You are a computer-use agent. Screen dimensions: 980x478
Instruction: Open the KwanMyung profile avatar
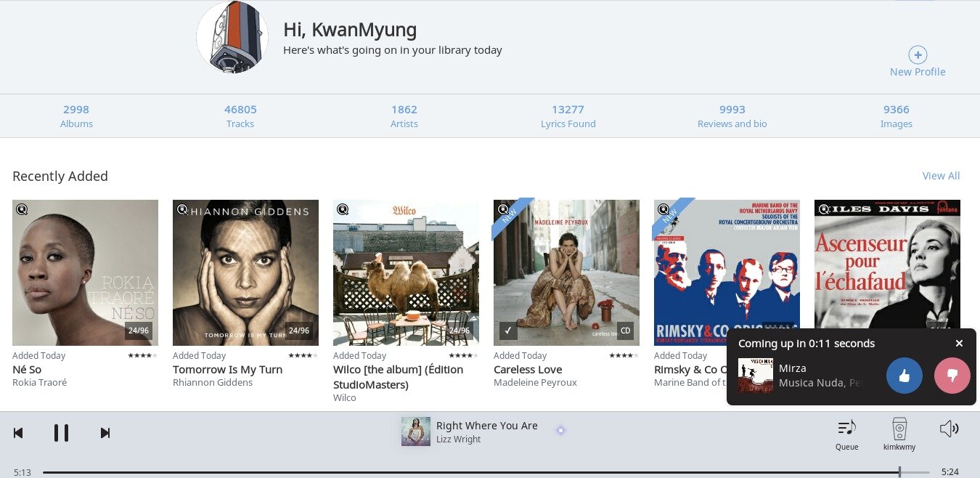(232, 37)
